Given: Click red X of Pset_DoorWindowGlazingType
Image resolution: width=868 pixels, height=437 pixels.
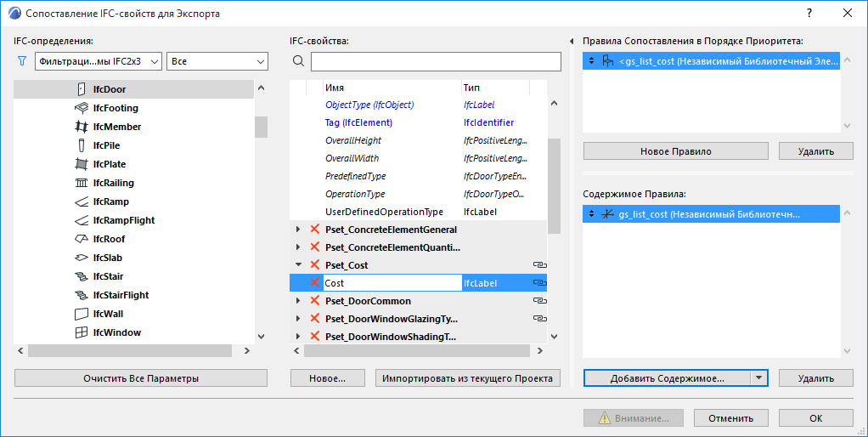Looking at the screenshot, I should [315, 319].
